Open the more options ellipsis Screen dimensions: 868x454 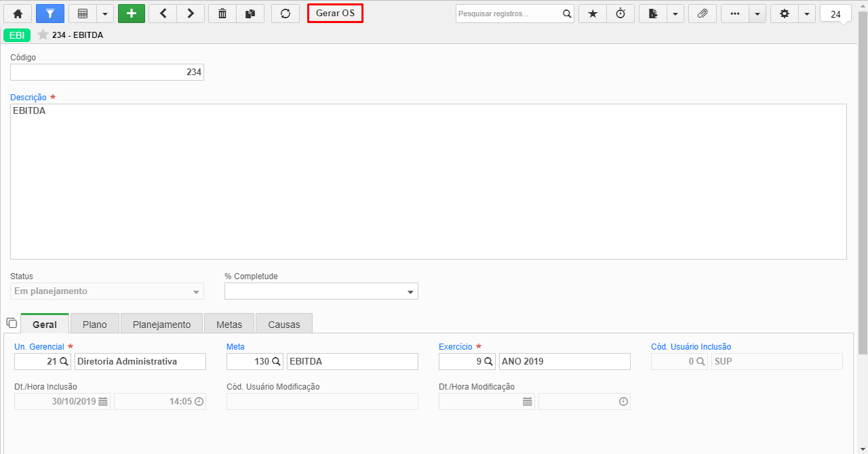click(735, 14)
